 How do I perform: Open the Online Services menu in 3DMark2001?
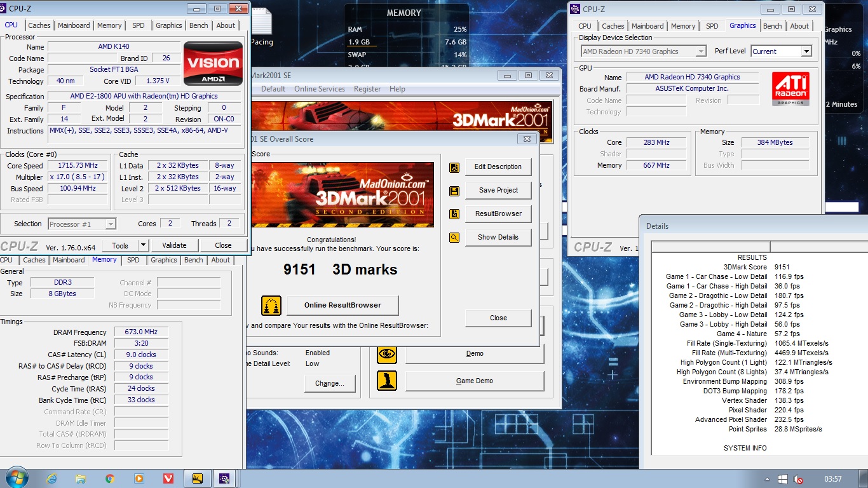pos(320,89)
